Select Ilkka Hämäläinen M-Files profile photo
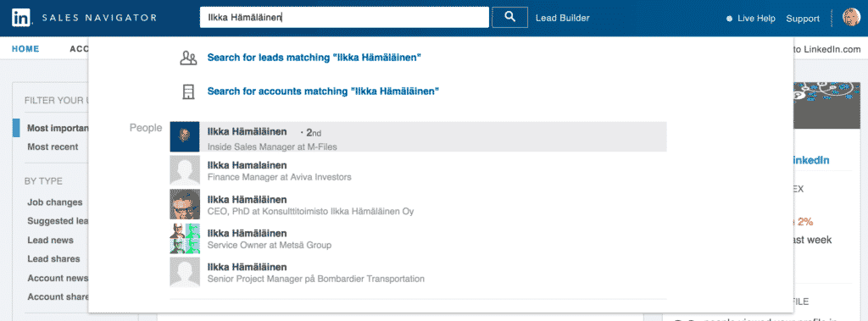The image size is (868, 321). [x=184, y=136]
